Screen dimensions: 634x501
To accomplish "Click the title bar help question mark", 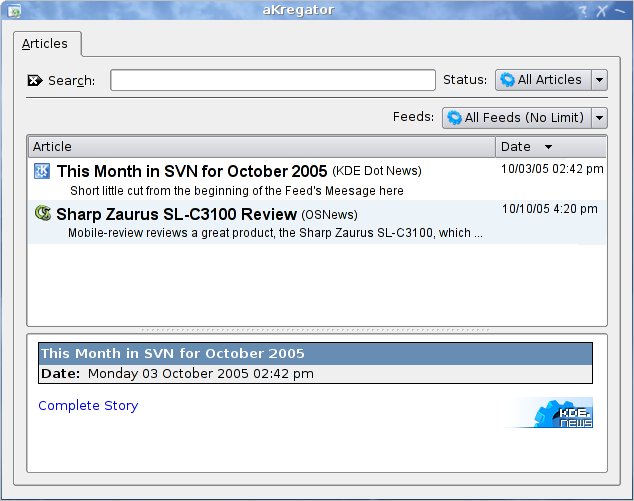I will point(583,11).
